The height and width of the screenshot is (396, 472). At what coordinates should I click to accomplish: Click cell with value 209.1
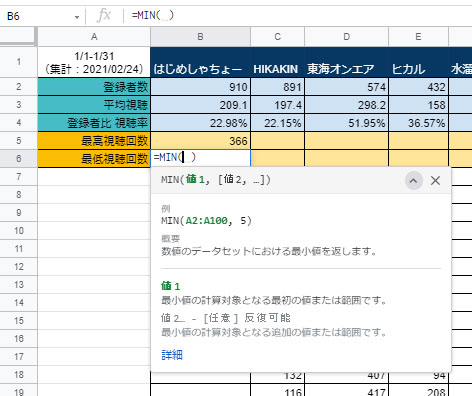click(200, 105)
